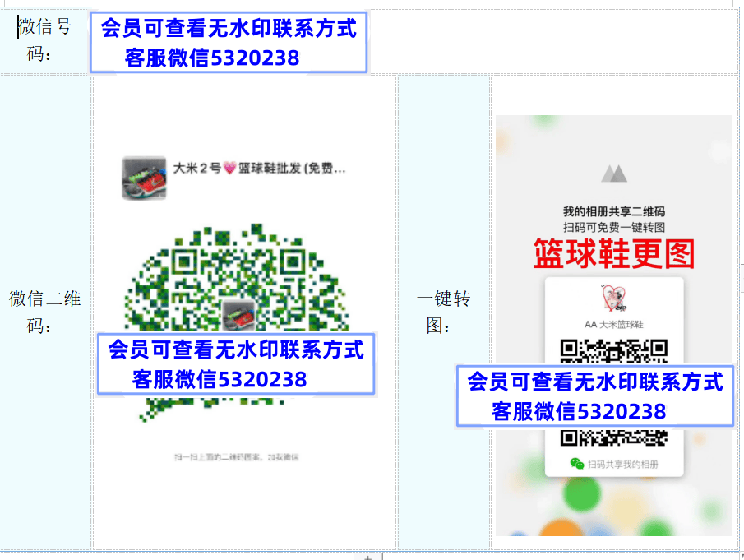
Task: Click the green WeChat logo icon
Action: (x=577, y=464)
